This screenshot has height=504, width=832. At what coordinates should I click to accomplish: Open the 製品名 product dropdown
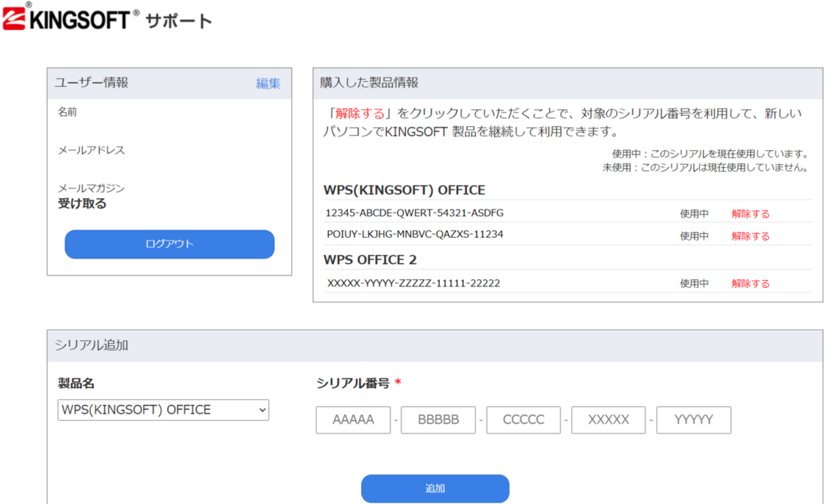tap(163, 410)
